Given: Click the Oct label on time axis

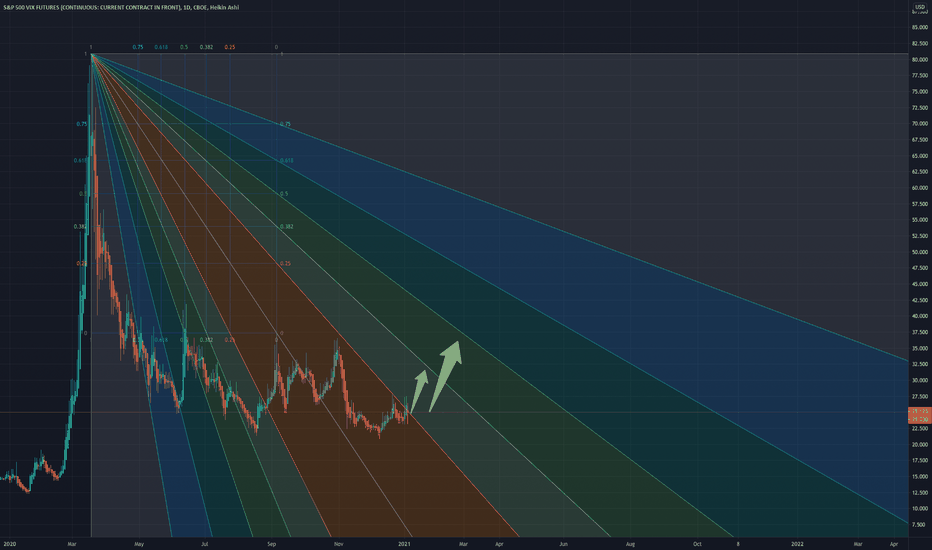Looking at the screenshot, I should click(x=697, y=544).
